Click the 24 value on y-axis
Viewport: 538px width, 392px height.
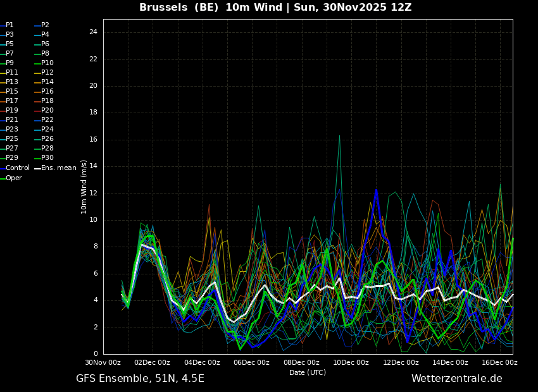pyautogui.click(x=93, y=32)
